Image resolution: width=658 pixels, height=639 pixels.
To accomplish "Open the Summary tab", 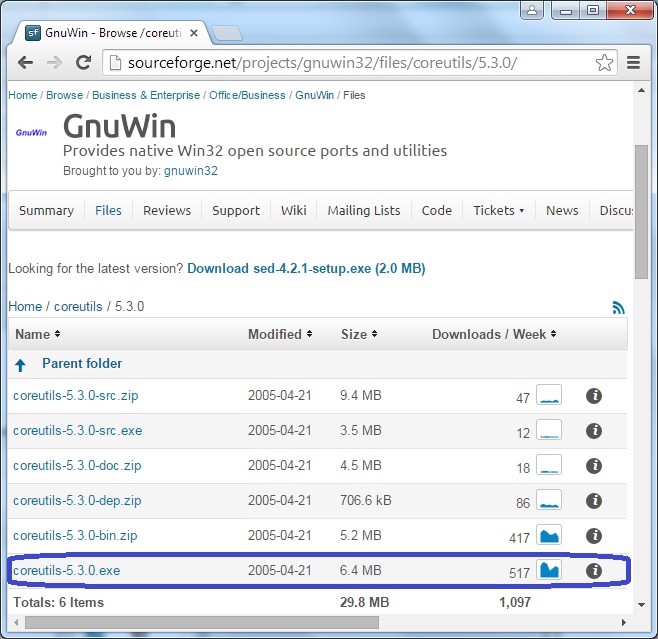I will click(46, 210).
